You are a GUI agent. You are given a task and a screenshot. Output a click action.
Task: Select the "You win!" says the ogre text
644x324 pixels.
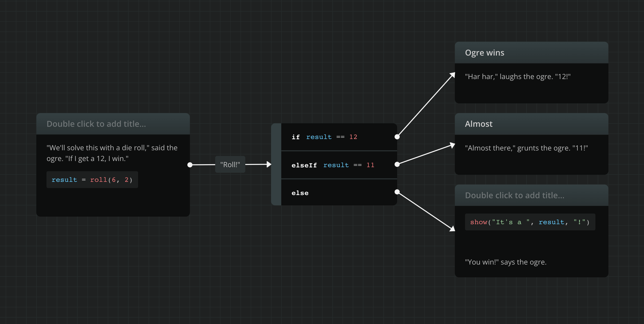(506, 262)
